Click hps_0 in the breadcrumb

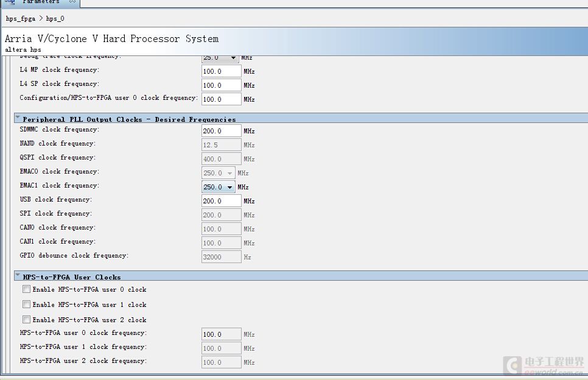[x=55, y=19]
